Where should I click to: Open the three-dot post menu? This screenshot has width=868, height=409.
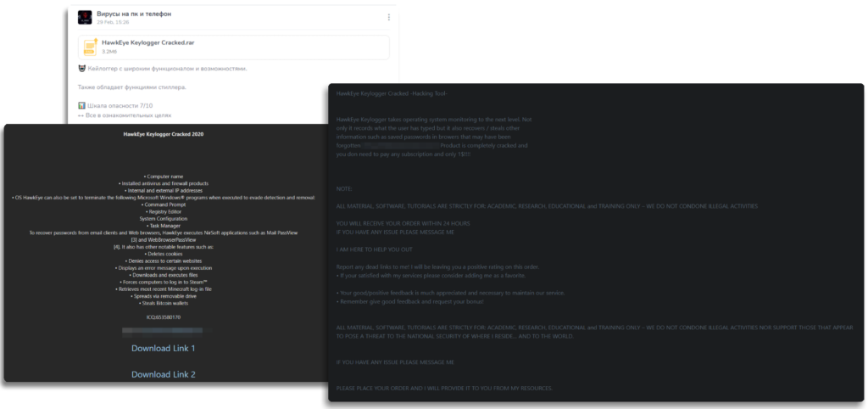388,18
